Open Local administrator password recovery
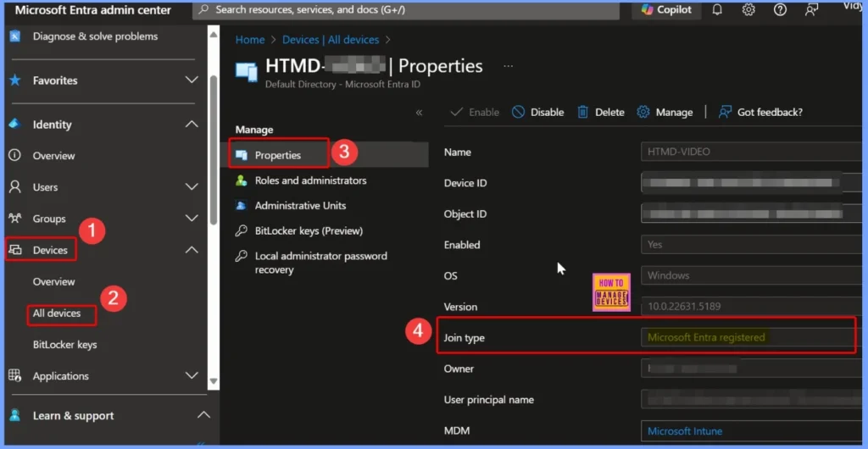The width and height of the screenshot is (868, 449). (x=321, y=263)
